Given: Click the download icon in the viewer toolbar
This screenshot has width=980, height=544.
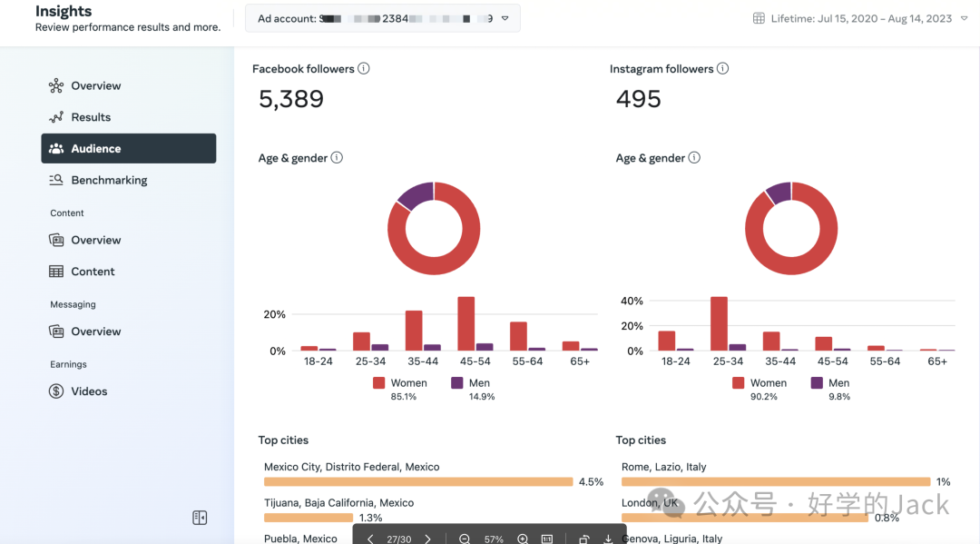Looking at the screenshot, I should tap(608, 539).
